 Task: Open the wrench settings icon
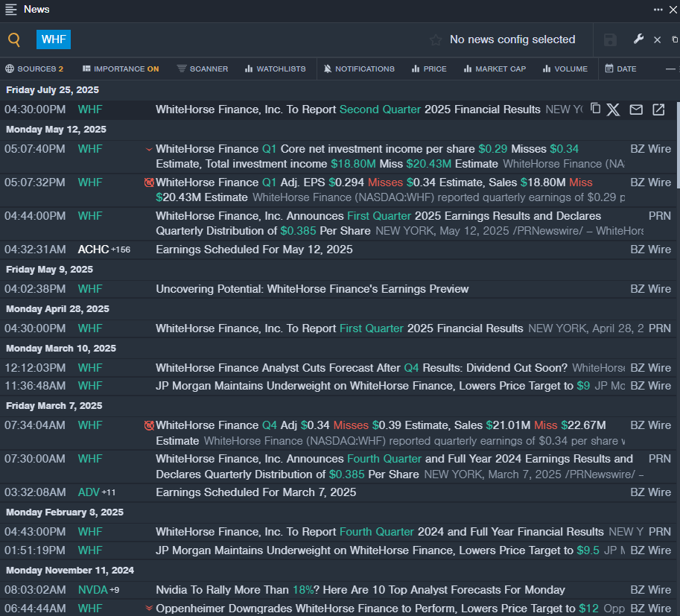(x=638, y=39)
